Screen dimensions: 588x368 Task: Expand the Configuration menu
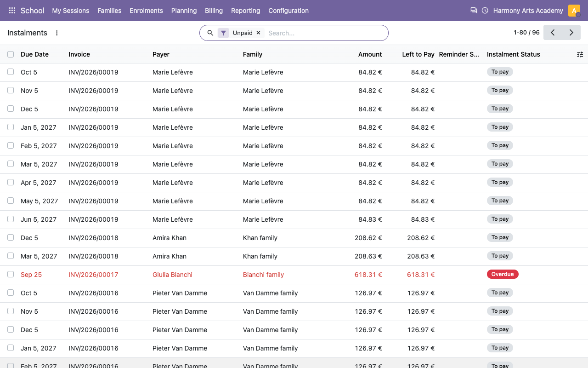(288, 11)
